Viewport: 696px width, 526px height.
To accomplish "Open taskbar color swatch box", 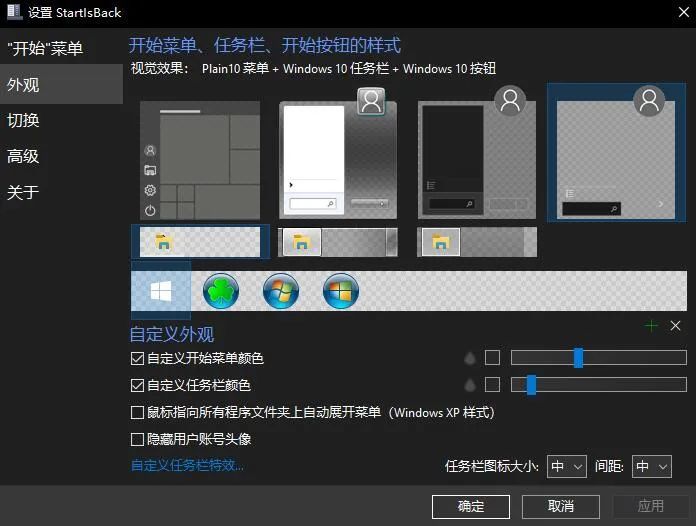I will [x=492, y=385].
